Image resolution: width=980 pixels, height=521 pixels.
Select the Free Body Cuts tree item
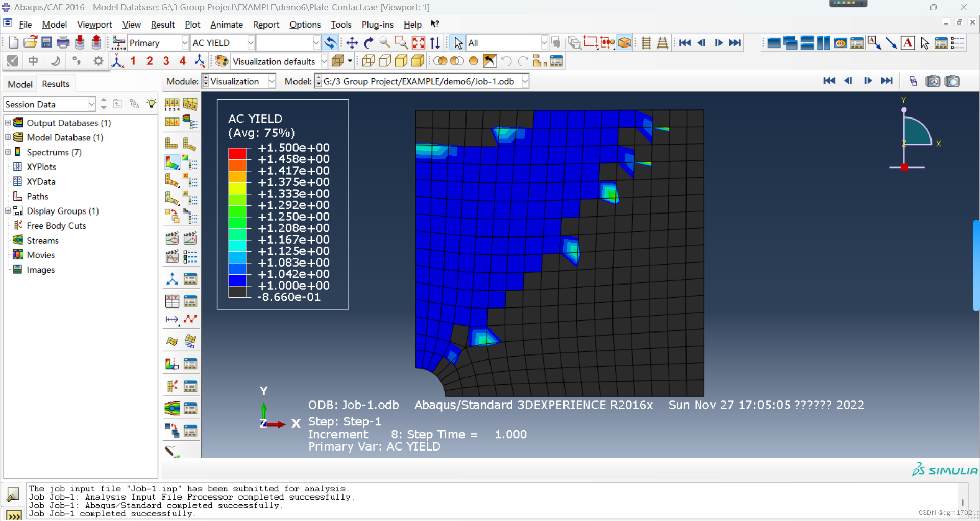56,226
